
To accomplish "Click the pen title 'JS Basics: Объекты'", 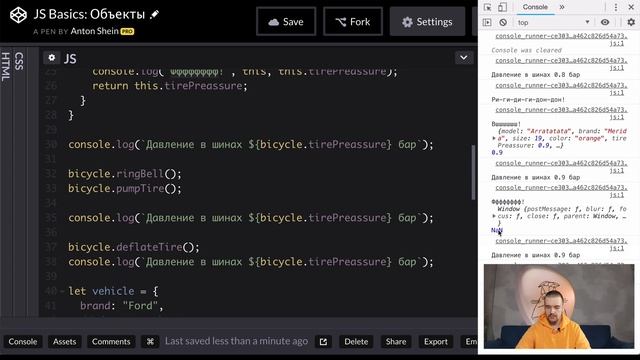I will (x=89, y=14).
